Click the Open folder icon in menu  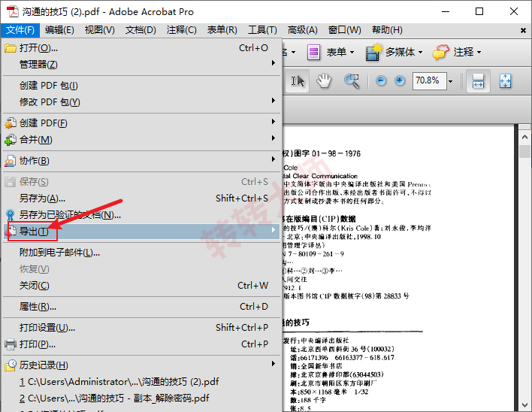point(11,48)
